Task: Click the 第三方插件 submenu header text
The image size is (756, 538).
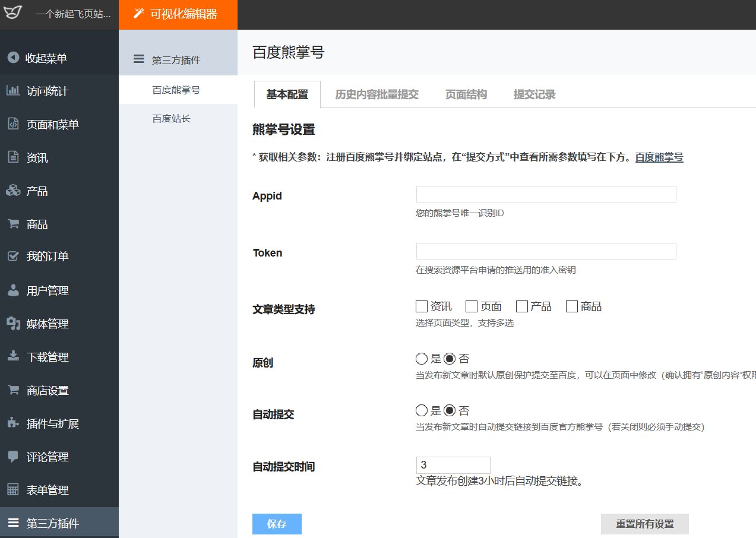Action: [x=176, y=59]
